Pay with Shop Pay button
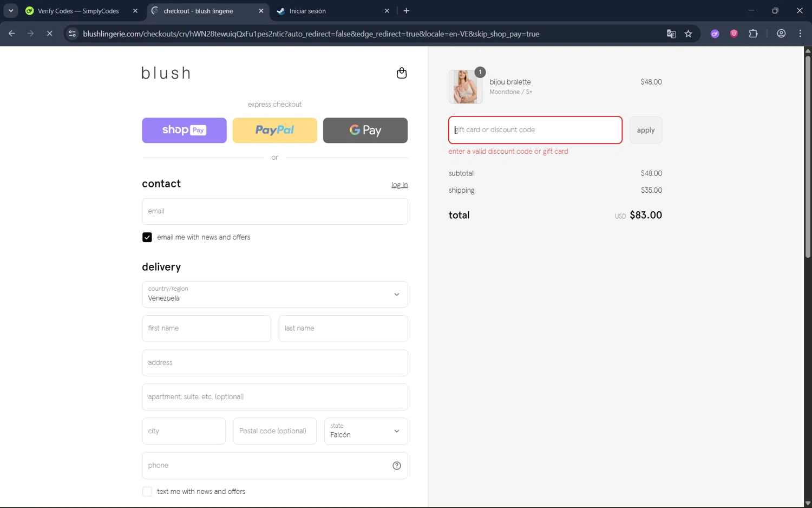This screenshot has width=812, height=508. point(184,131)
